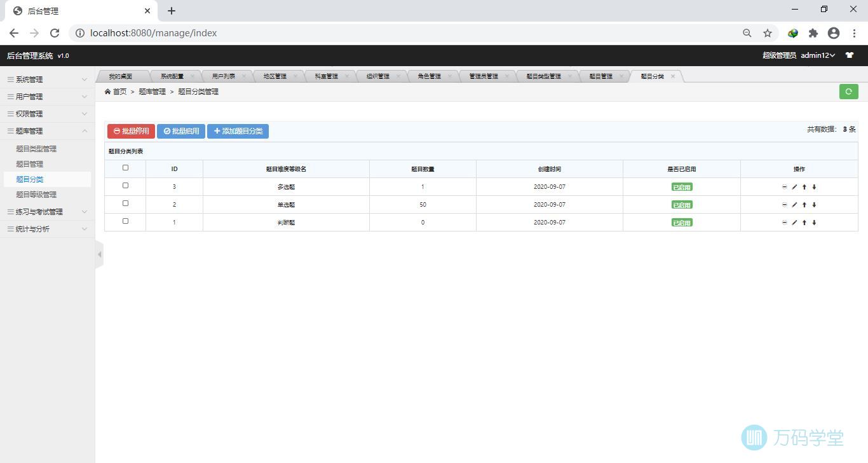Open the skin theme t-shirt icon
The image size is (868, 463).
(850, 55)
